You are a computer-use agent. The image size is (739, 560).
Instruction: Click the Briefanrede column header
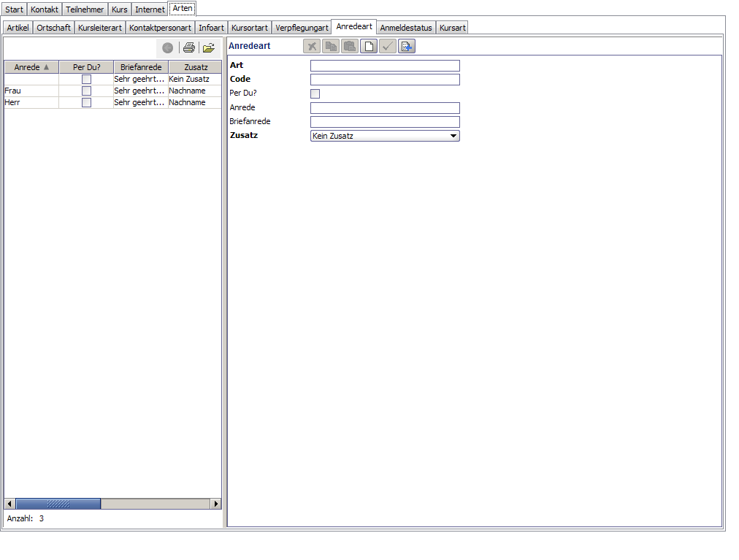click(x=141, y=67)
